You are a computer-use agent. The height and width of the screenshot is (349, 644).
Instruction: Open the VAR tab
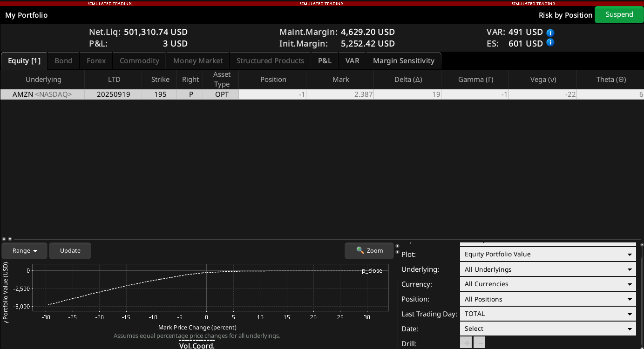coord(352,61)
